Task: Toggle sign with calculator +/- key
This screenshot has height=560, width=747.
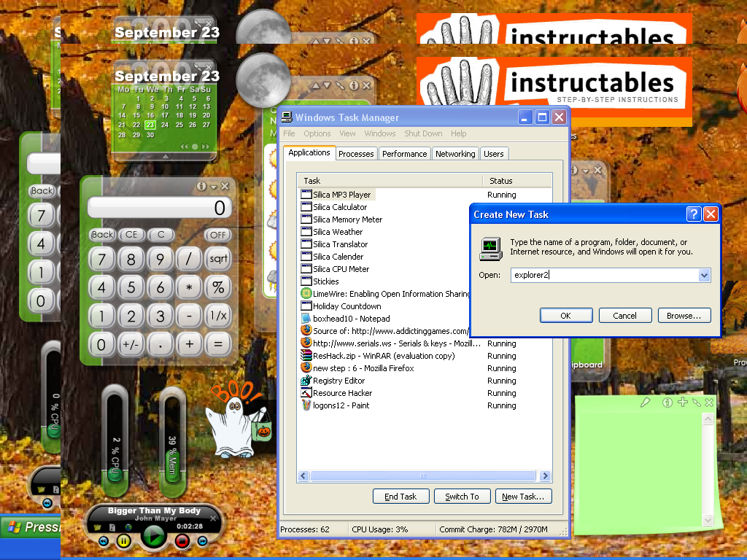Action: coord(131,344)
